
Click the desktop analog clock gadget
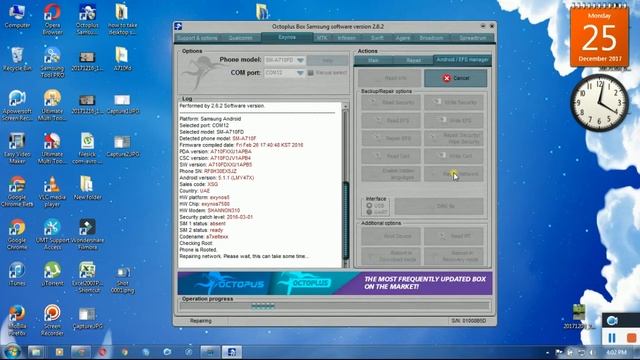tap(599, 102)
